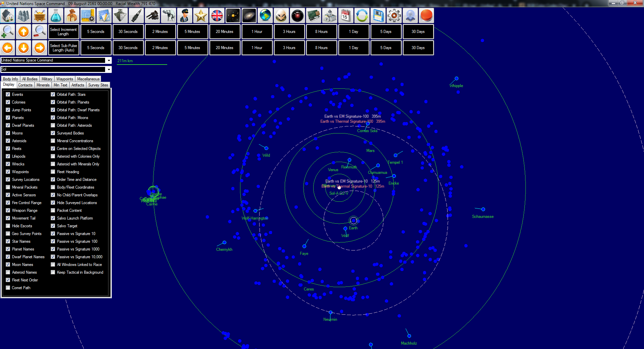Image resolution: width=644 pixels, height=349 pixels.
Task: Open the domed government building icon
Action: (x=330, y=15)
